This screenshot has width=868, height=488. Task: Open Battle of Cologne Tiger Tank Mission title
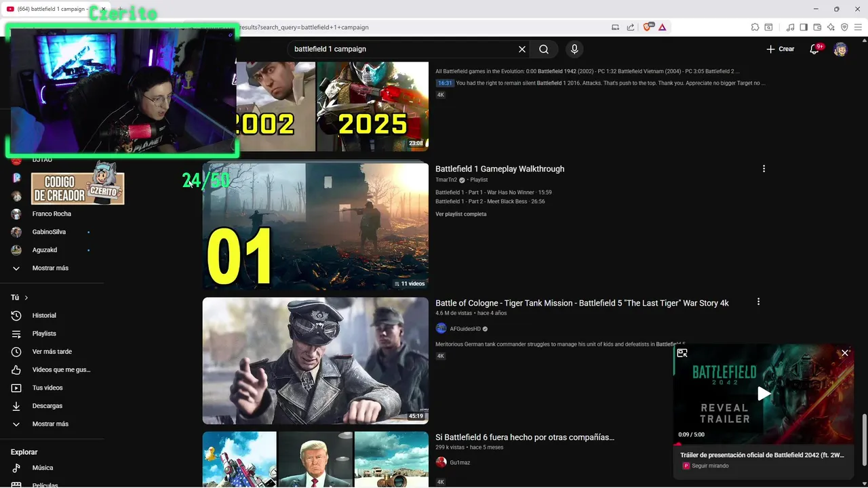click(582, 303)
